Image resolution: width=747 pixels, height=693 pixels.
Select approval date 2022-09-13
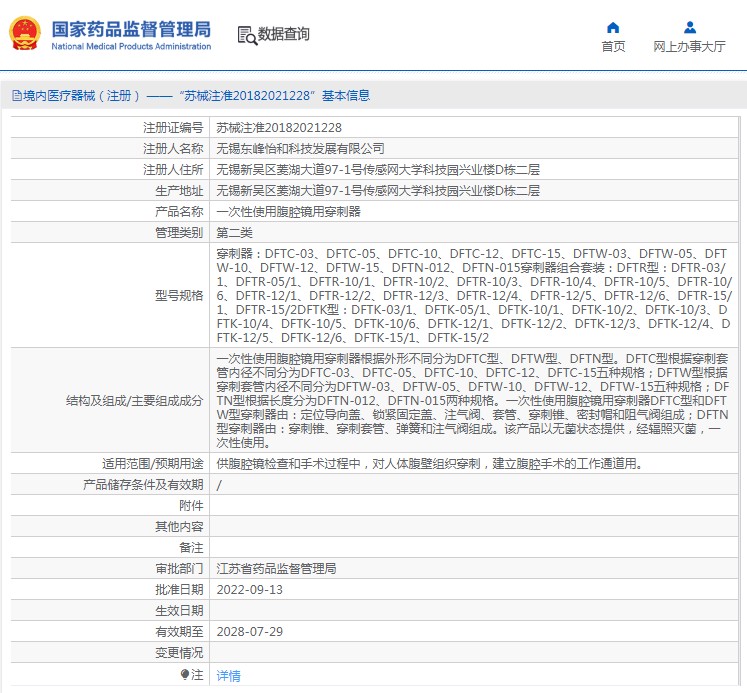point(250,590)
